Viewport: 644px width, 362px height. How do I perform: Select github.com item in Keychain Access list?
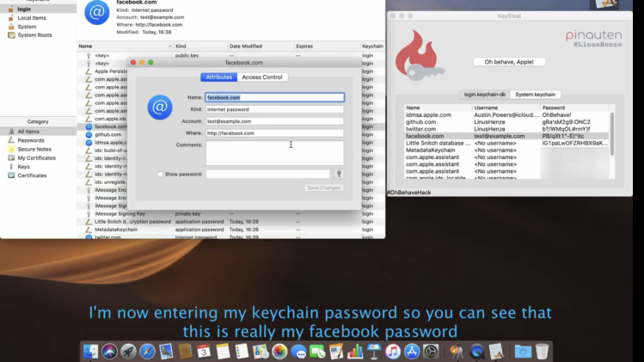coord(107,135)
